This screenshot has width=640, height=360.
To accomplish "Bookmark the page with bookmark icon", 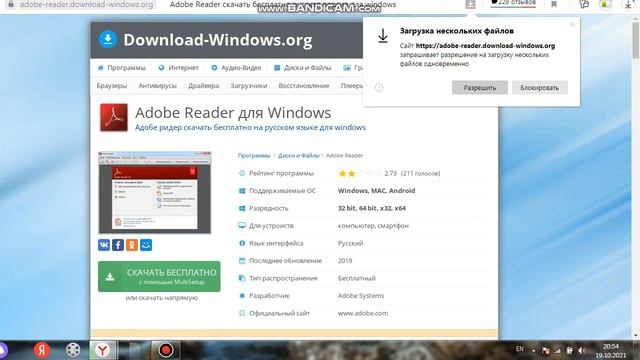I will coord(554,4).
